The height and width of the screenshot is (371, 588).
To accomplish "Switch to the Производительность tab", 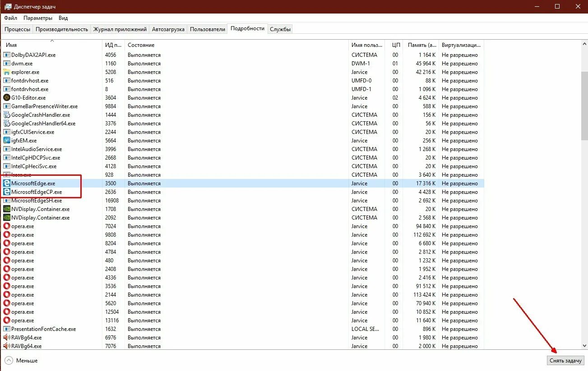I will (62, 29).
